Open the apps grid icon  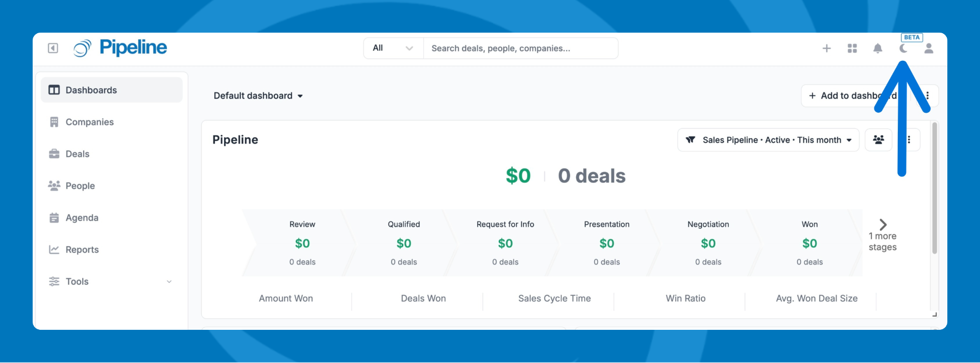[852, 49]
